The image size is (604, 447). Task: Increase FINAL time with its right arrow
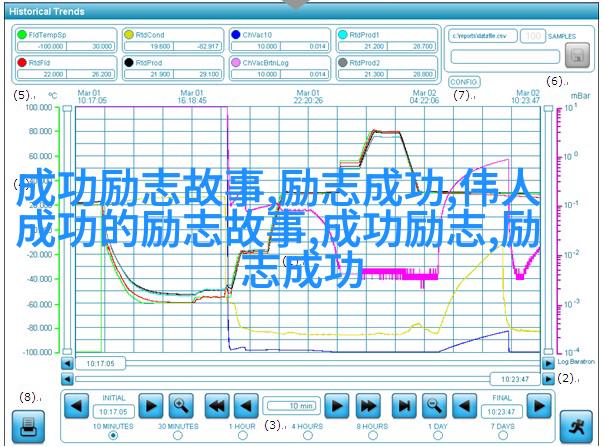[x=539, y=405]
